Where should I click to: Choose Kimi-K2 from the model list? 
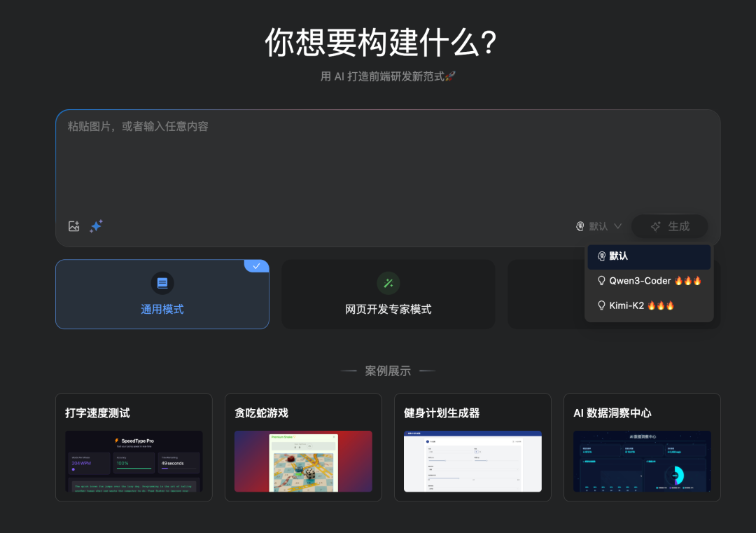pyautogui.click(x=649, y=305)
